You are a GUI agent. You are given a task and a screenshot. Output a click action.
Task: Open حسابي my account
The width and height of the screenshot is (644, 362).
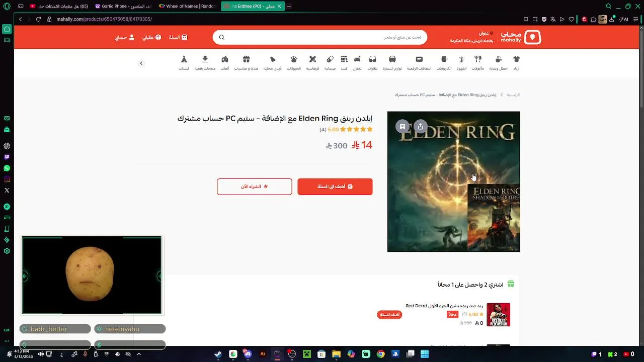[124, 37]
